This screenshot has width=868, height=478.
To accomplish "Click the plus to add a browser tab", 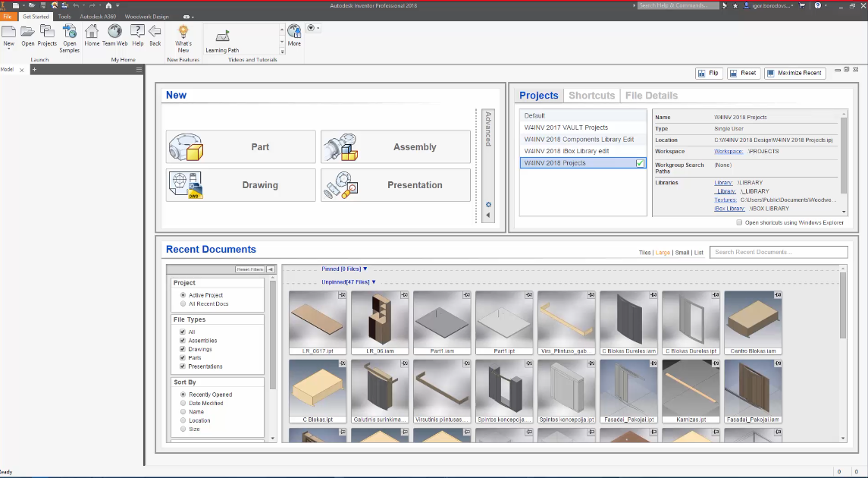I will pyautogui.click(x=34, y=69).
